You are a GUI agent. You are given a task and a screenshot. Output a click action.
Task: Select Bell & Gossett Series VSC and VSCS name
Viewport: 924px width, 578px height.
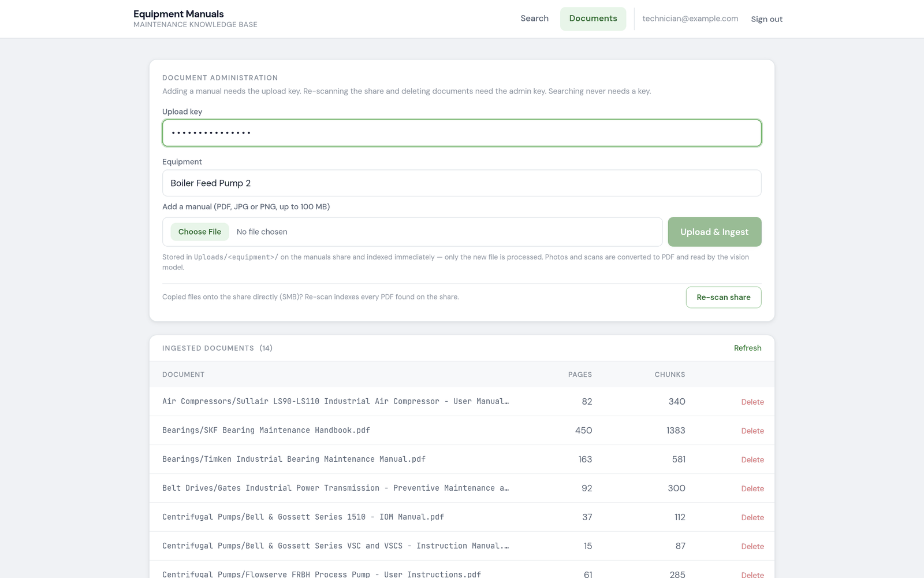point(336,546)
